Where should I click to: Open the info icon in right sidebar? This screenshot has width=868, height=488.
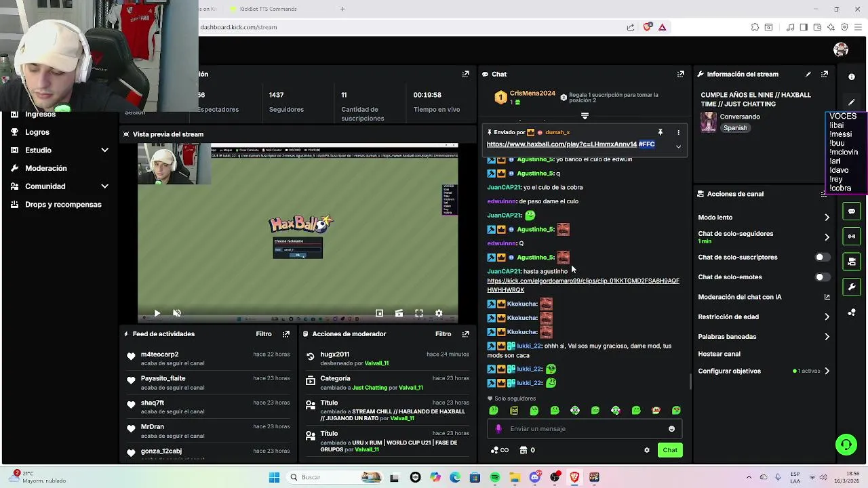852,77
